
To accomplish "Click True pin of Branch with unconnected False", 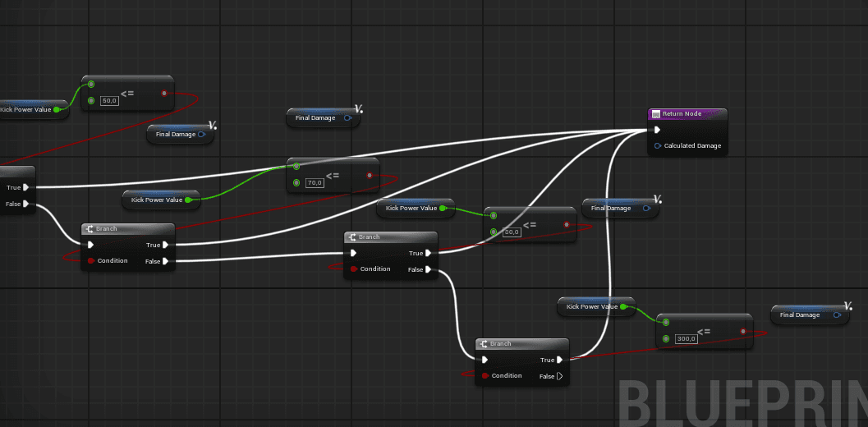I will tap(560, 360).
